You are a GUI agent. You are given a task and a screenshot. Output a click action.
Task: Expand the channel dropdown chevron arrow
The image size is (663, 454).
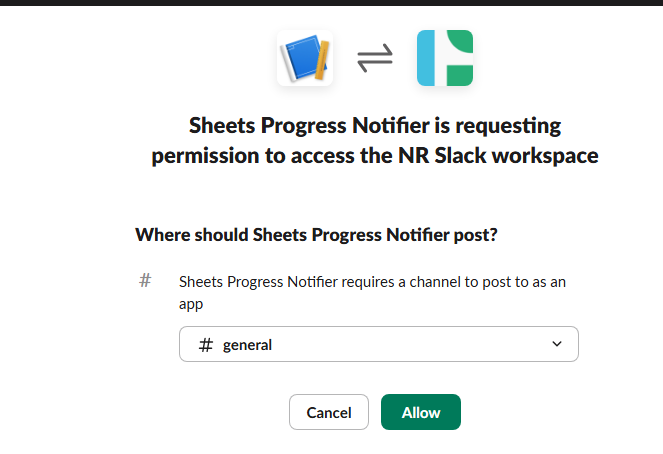point(557,344)
